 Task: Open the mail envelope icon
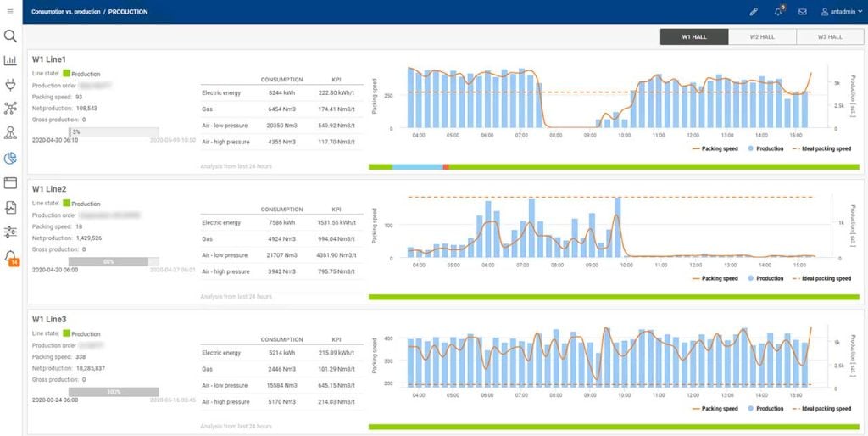click(x=802, y=12)
